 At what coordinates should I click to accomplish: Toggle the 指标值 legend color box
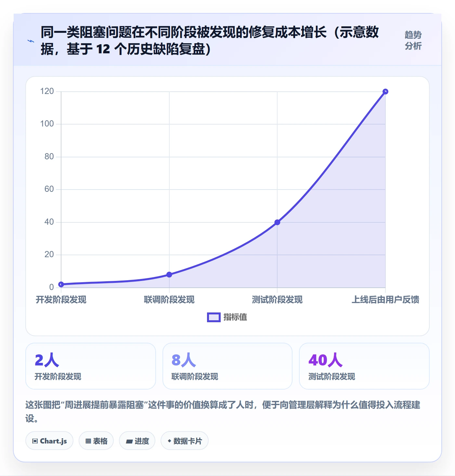click(214, 317)
